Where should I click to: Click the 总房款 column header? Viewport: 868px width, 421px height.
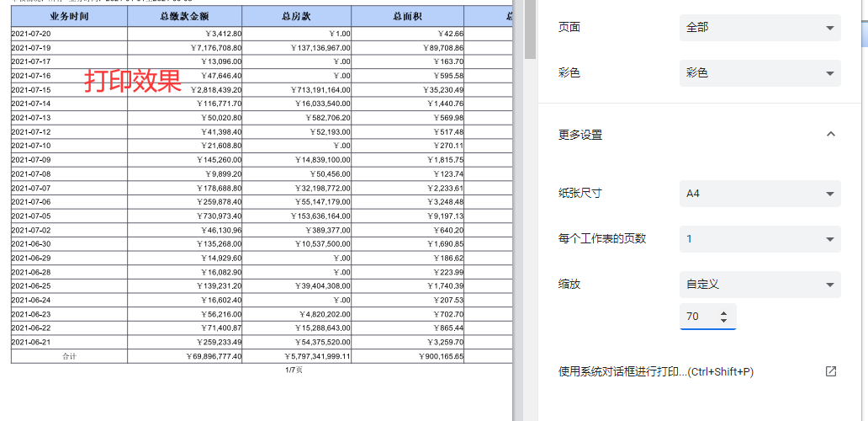tap(296, 16)
